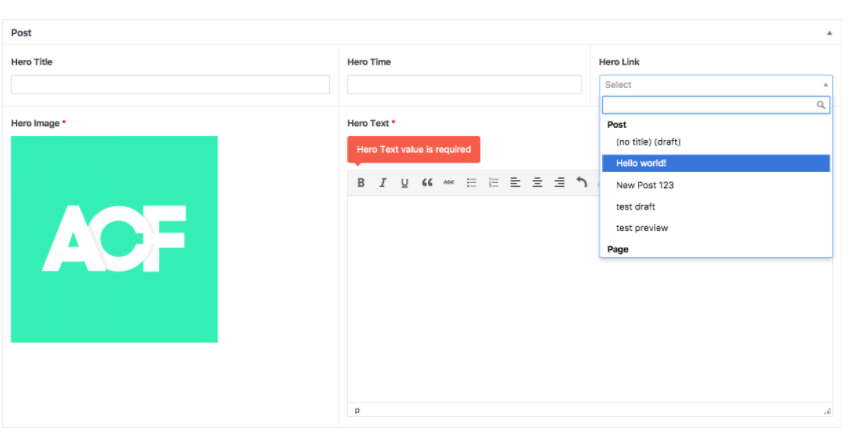Click inside the Hero Text editor body
The image size is (851, 429).
point(590,299)
